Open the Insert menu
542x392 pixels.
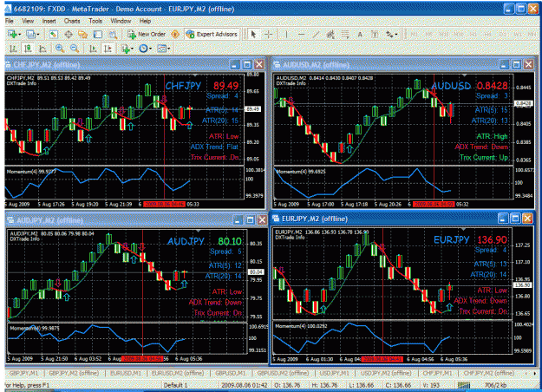pos(49,21)
